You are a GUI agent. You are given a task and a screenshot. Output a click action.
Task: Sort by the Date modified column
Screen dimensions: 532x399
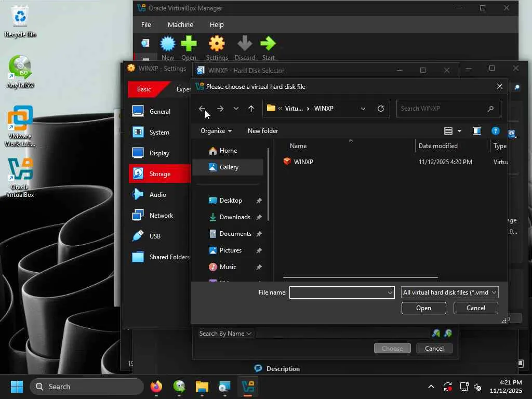click(x=437, y=146)
